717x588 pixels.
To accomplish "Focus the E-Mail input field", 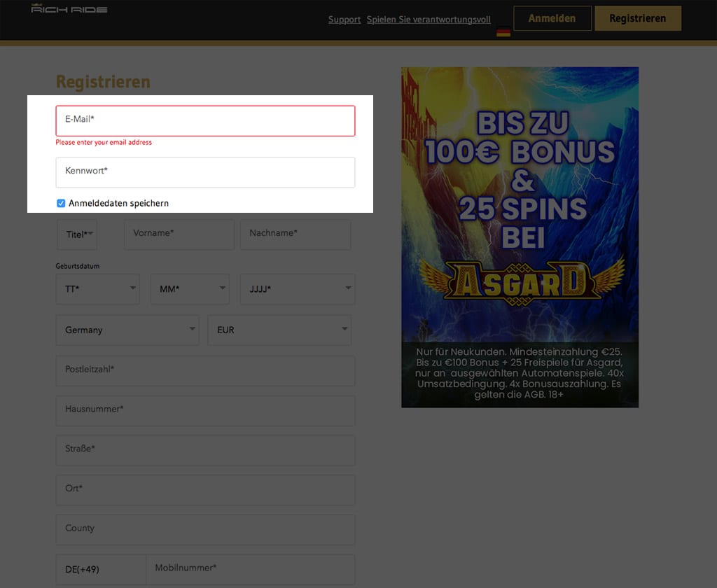I will tap(205, 120).
